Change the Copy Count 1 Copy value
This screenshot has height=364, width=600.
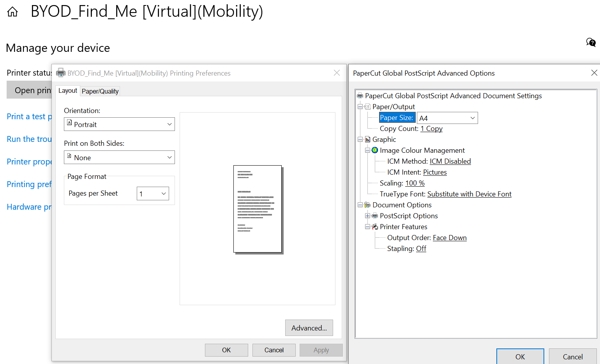tap(431, 129)
